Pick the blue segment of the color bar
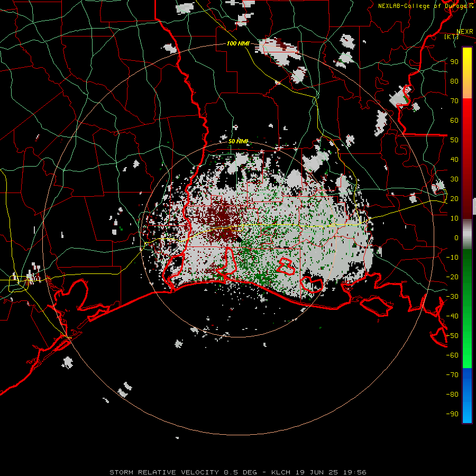 pyautogui.click(x=467, y=395)
